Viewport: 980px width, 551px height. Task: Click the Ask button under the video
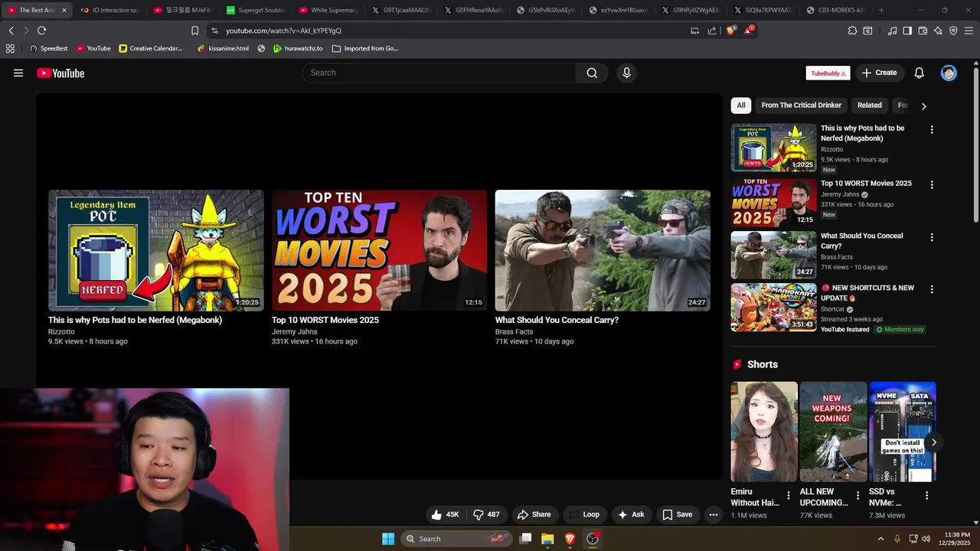[x=631, y=514]
